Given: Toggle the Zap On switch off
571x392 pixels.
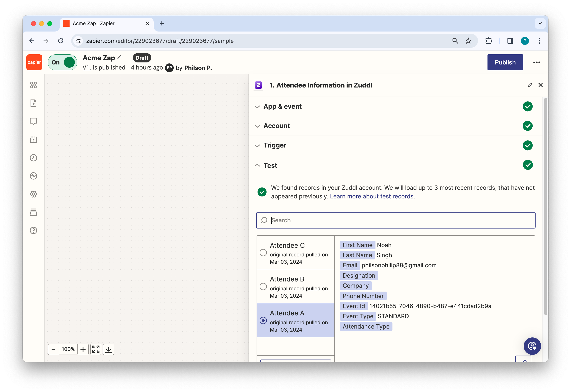Looking at the screenshot, I should click(62, 62).
